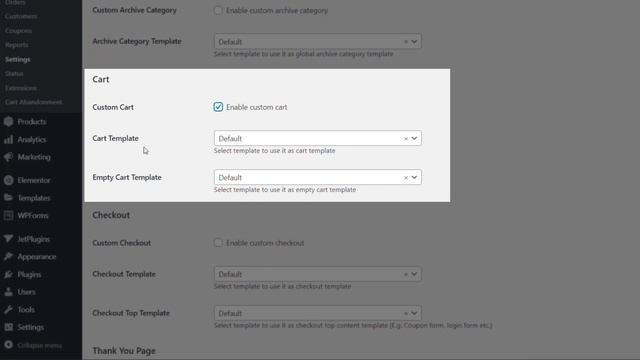640x360 pixels.
Task: Go to Reports submenu item
Action: tap(17, 45)
